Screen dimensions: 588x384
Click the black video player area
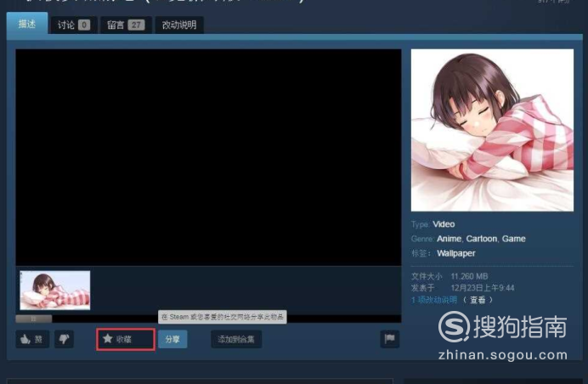(x=208, y=157)
